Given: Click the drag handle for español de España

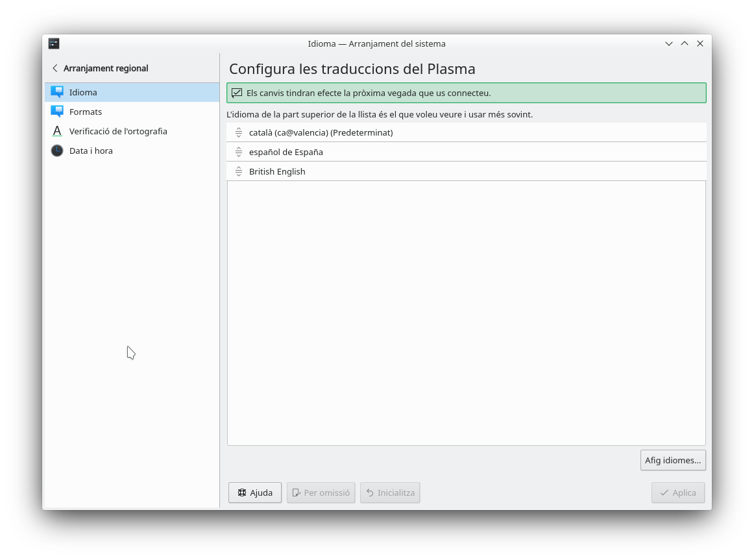Looking at the screenshot, I should point(238,152).
